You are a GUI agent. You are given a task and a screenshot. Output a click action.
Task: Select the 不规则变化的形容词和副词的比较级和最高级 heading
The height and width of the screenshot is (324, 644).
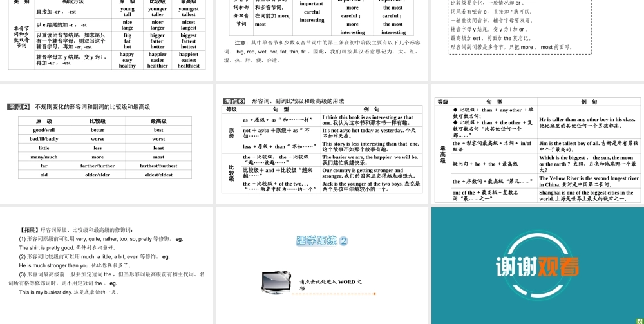(x=92, y=107)
